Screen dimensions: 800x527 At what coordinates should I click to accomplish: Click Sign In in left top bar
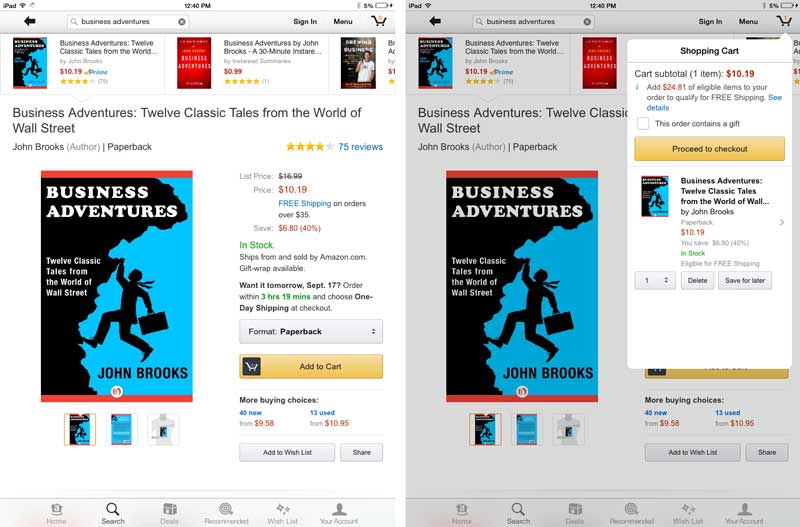tap(305, 21)
